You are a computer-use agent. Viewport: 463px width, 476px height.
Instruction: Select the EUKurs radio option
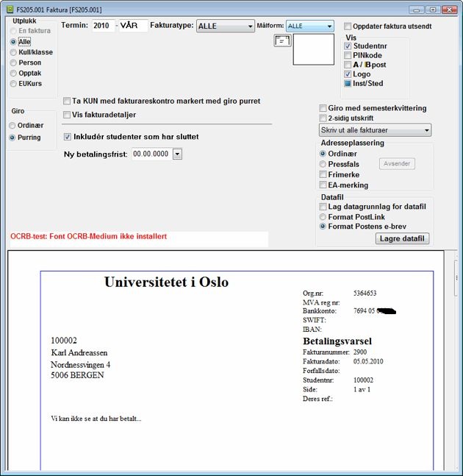(13, 84)
